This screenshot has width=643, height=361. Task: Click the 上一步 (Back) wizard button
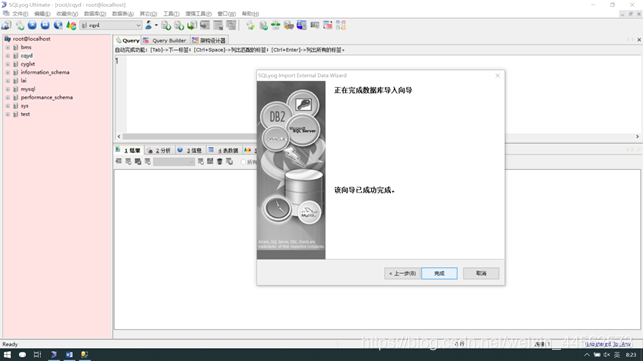click(402, 273)
